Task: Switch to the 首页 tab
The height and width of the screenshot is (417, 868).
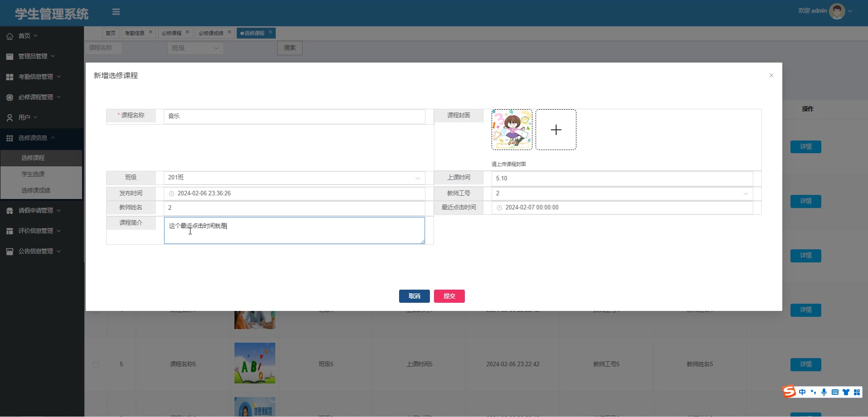Action: tap(110, 33)
